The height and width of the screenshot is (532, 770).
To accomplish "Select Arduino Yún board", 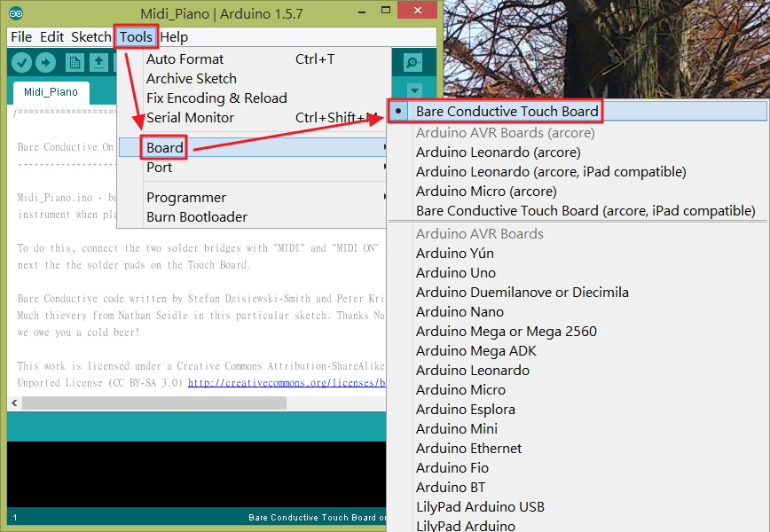I will coord(578,254).
